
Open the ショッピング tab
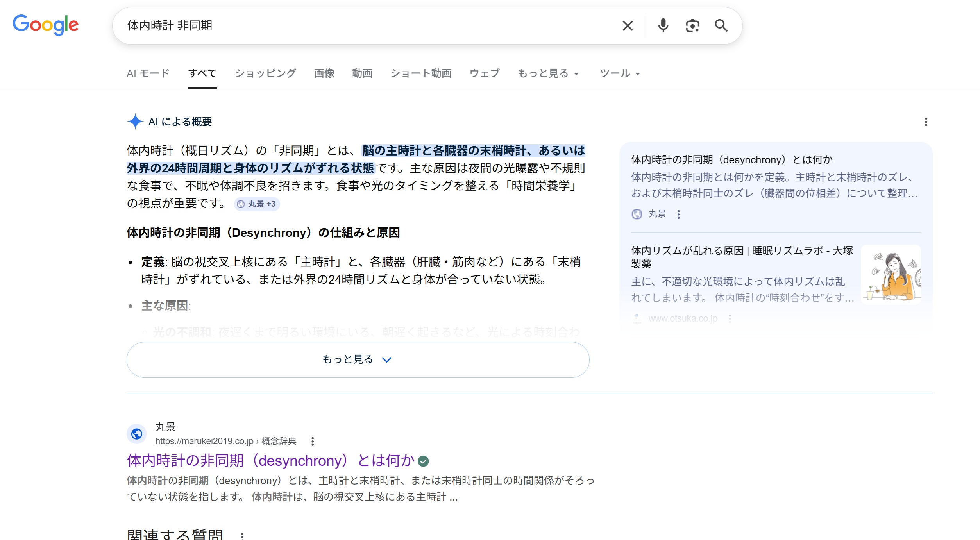(x=266, y=73)
